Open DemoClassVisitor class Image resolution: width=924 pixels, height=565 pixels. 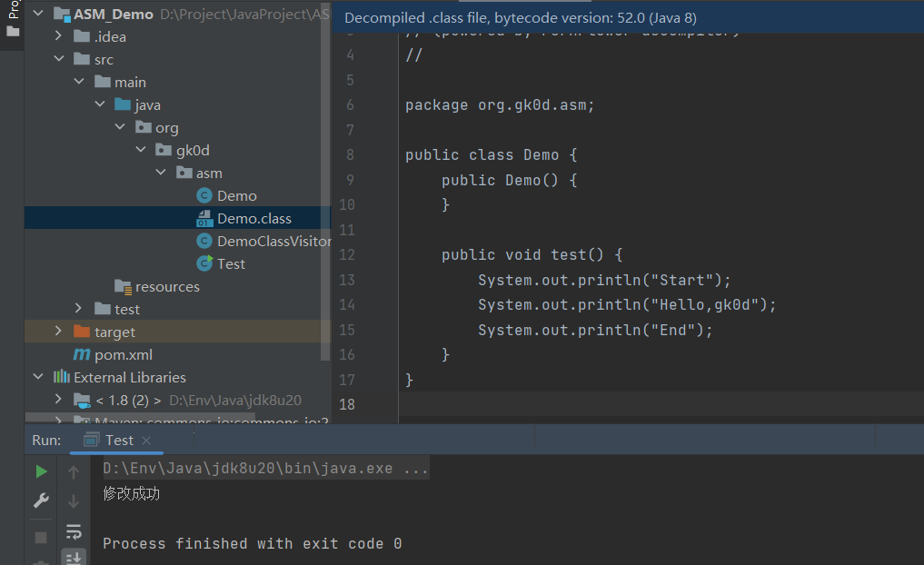[x=274, y=241]
